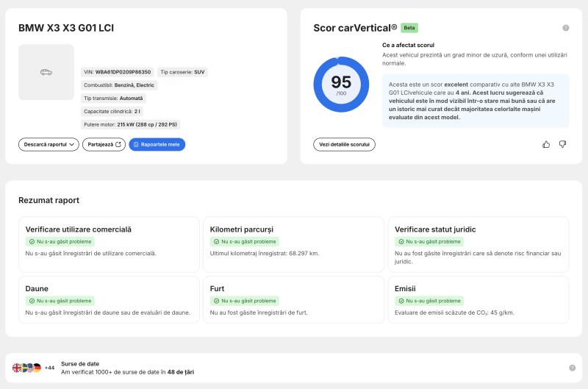This screenshot has width=588, height=389.
Task: Click the VIN number tag
Action: click(x=118, y=72)
